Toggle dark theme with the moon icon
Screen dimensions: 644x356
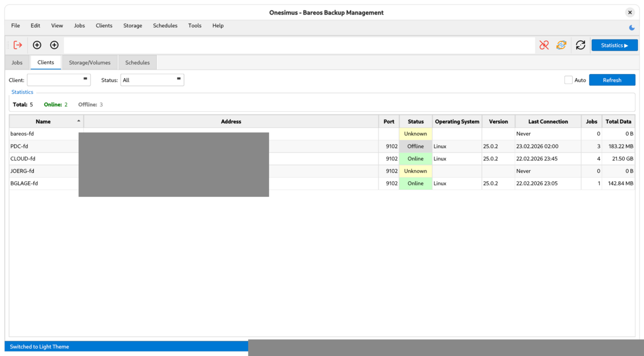click(632, 28)
